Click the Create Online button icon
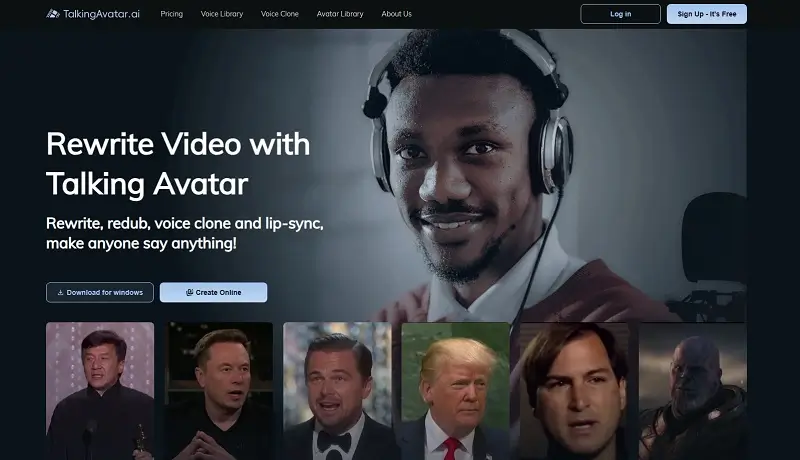Screen dimensions: 800x460 (189, 292)
